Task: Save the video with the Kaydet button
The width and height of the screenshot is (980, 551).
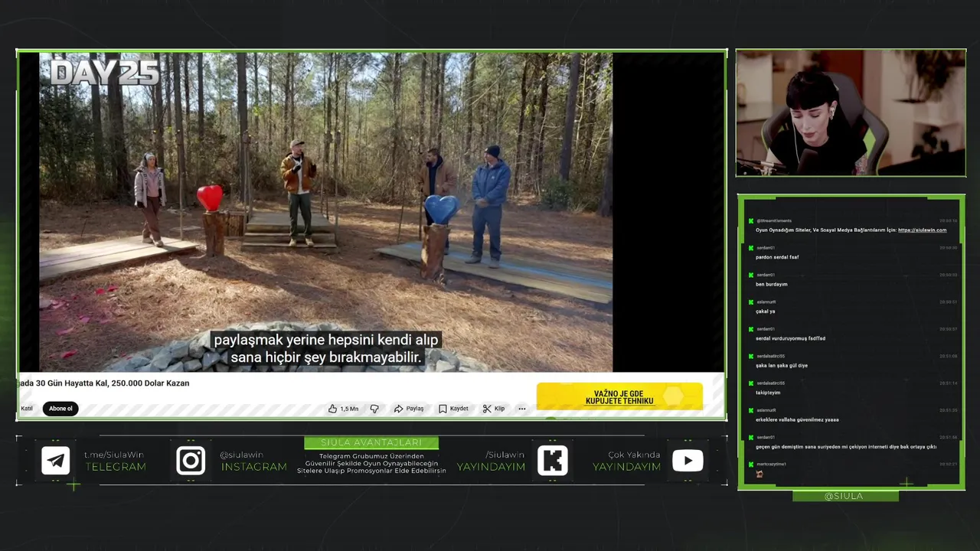Action: [x=453, y=409]
